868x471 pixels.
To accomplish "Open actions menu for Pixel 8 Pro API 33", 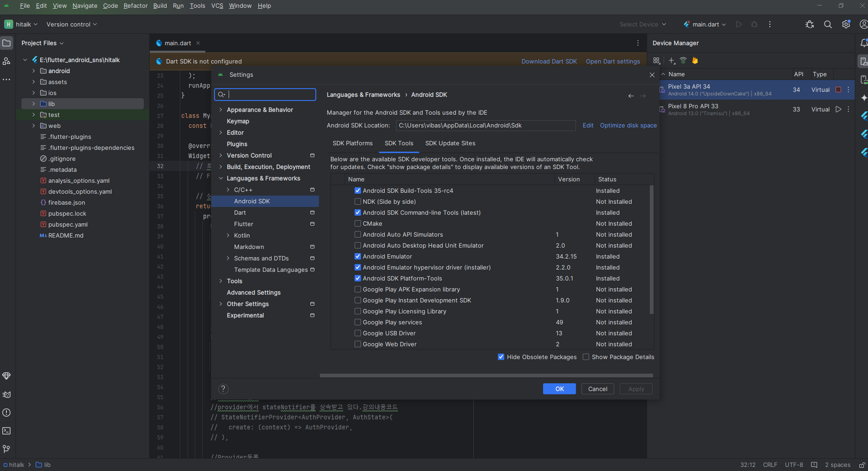I will pos(848,109).
